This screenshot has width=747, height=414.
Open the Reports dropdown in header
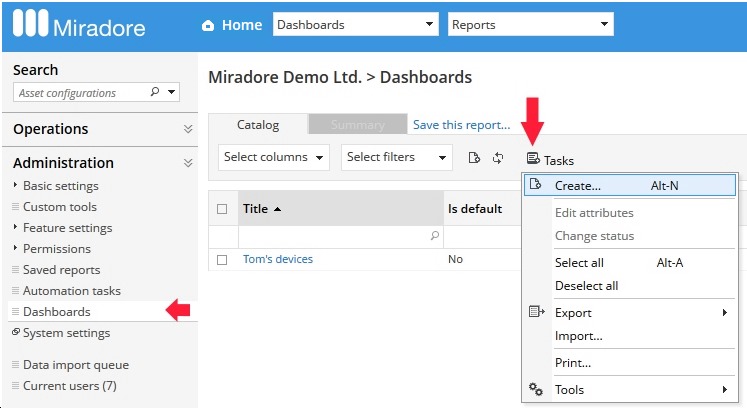[x=530, y=24]
